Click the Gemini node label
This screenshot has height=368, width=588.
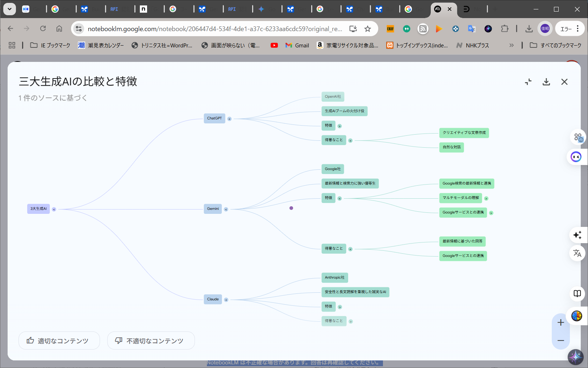213,209
